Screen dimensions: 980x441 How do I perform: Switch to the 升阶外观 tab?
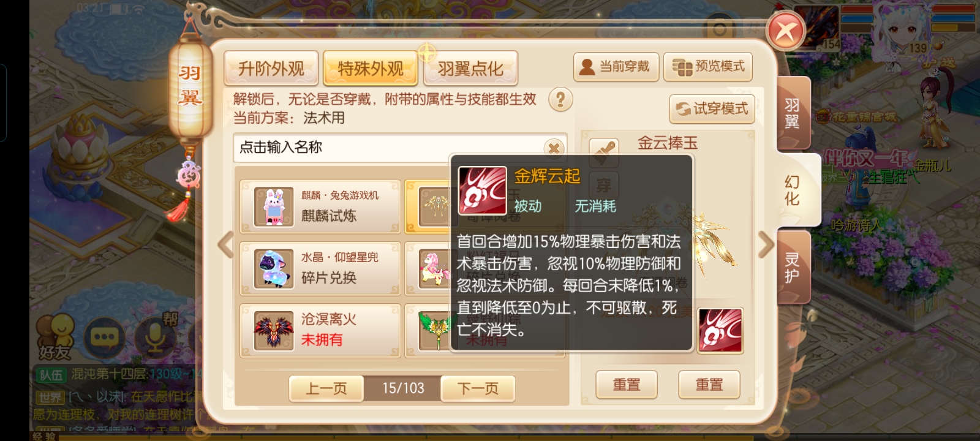click(x=271, y=69)
